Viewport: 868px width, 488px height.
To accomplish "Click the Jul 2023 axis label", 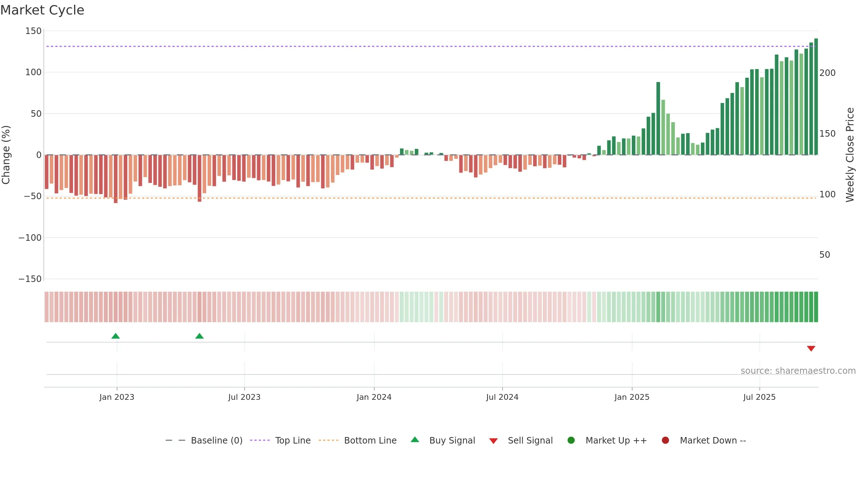I will click(244, 397).
